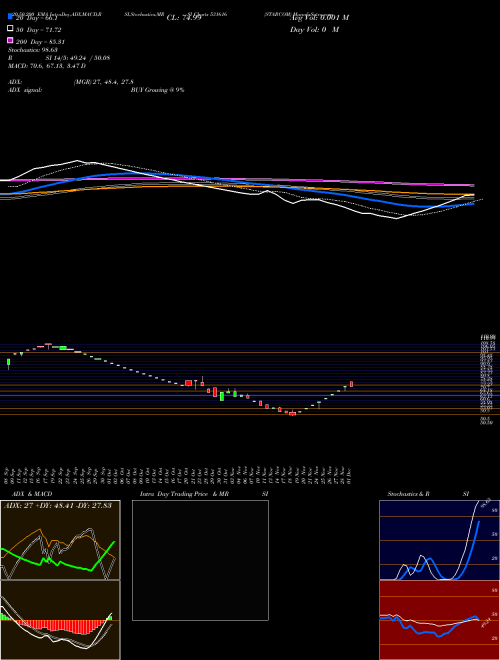Viewport: 500px width, 660px height.
Task: Click the 'ADX: 27 +DY: 48.41 -DY: 27.83' header
Action: [58, 505]
